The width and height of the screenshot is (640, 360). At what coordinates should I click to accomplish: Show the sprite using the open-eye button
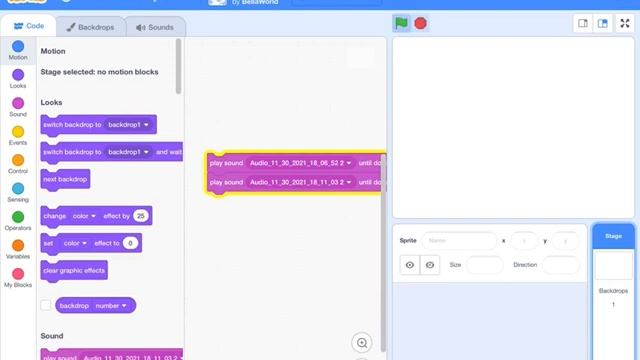tap(410, 265)
